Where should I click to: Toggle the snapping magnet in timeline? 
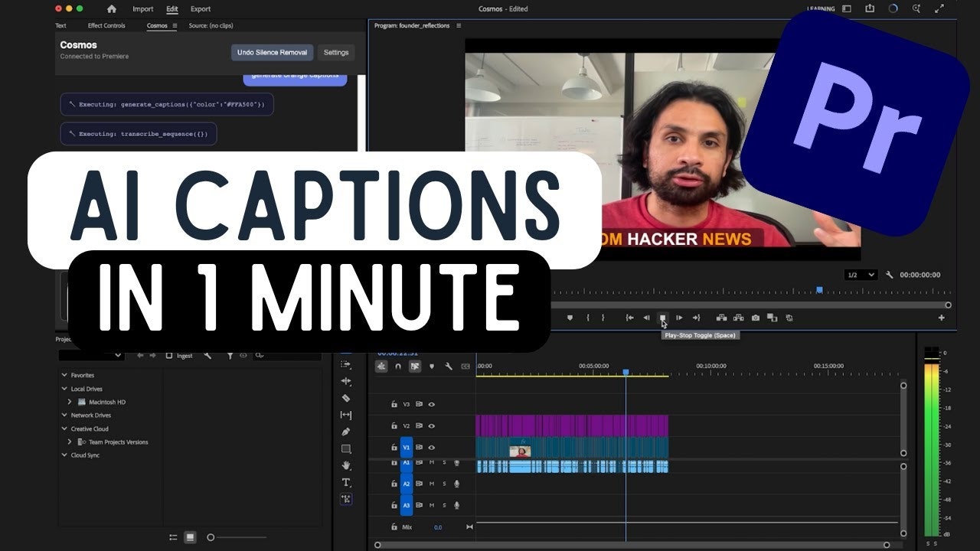tap(398, 367)
